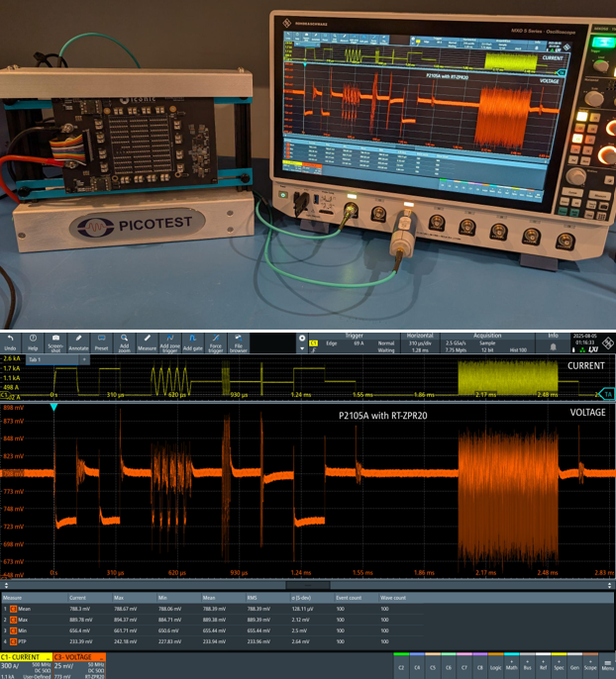
Task: Click the Undo icon in toolbar
Action: (10, 342)
